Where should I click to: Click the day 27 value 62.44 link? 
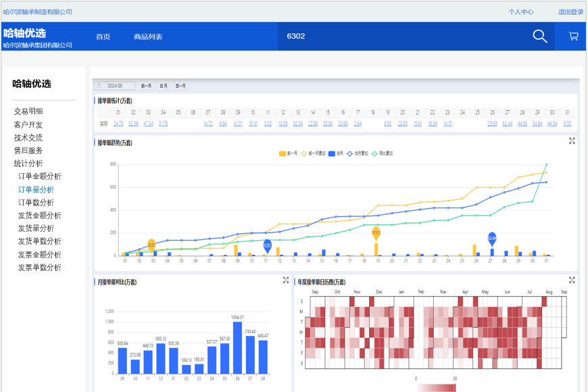click(508, 124)
